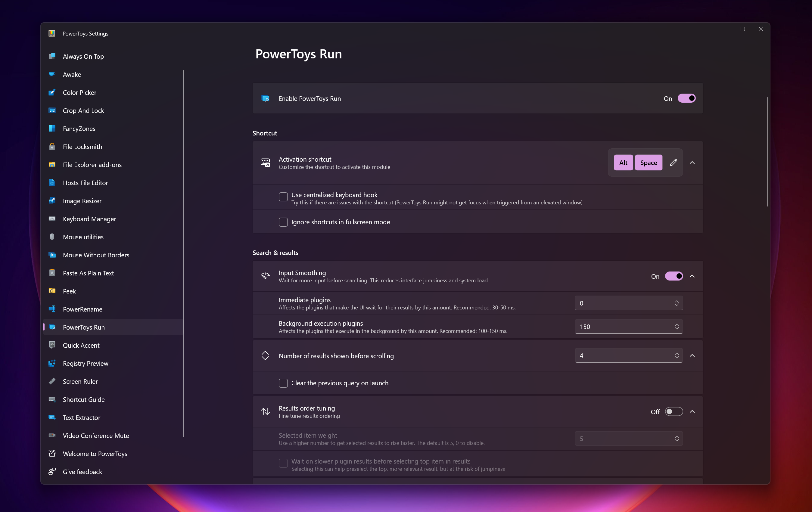Expand the Activation shortcut section
The width and height of the screenshot is (812, 512).
coord(694,163)
